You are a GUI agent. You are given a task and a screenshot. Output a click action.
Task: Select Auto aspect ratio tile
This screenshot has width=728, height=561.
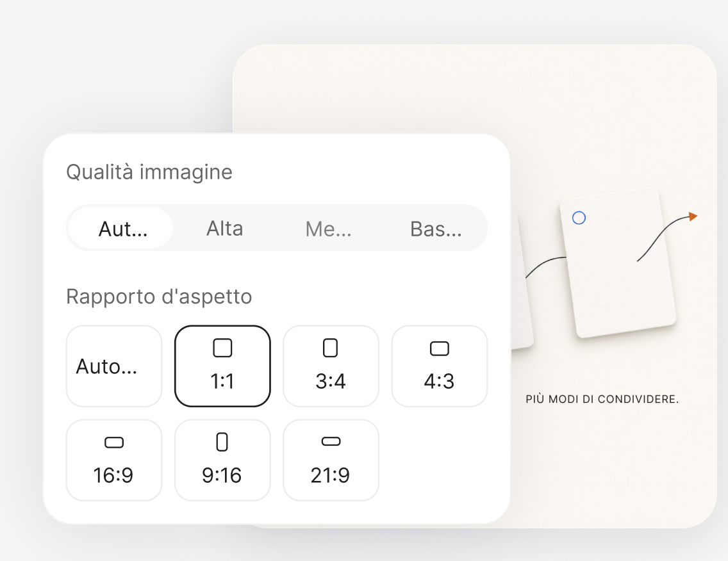tap(114, 366)
